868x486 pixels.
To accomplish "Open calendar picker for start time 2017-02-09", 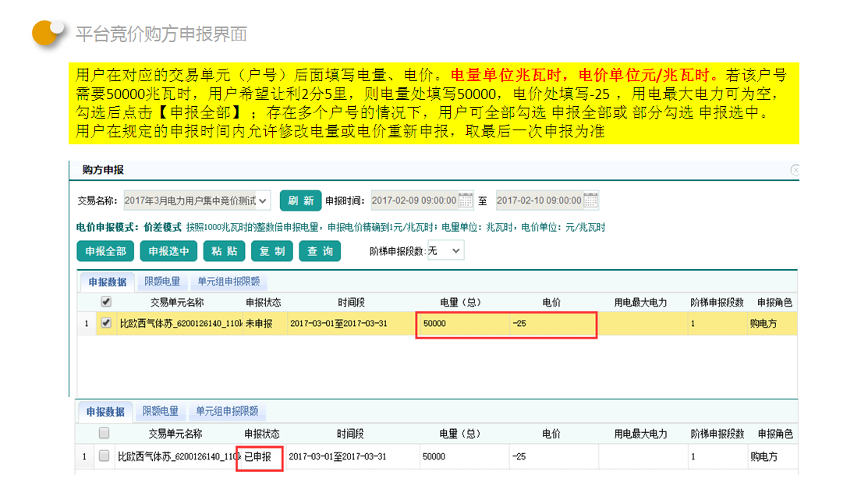I will click(x=466, y=200).
